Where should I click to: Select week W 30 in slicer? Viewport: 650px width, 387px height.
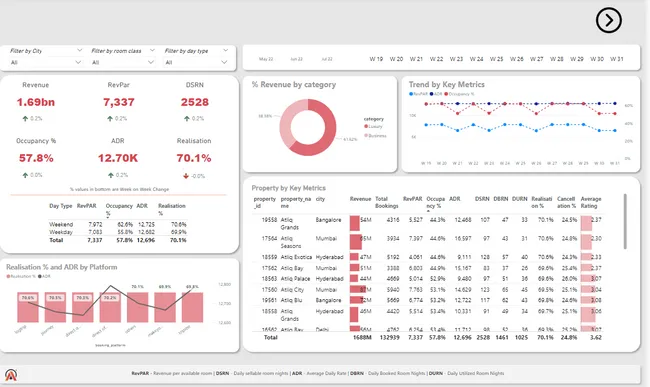pos(597,59)
